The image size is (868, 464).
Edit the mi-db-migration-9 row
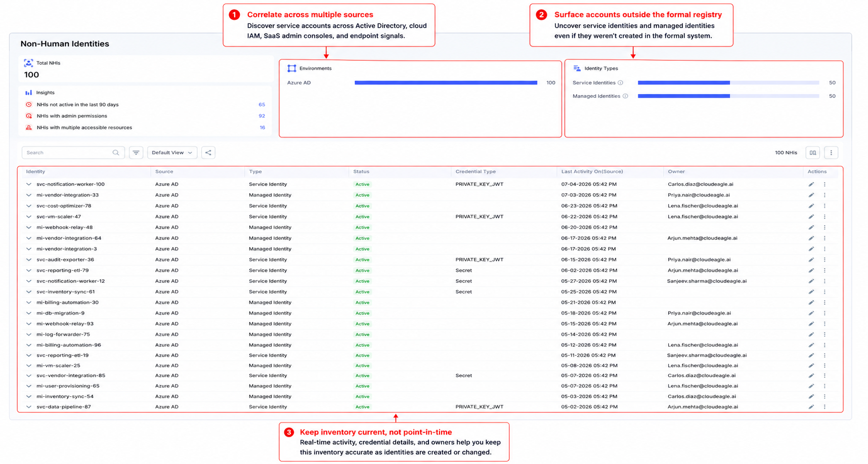pos(811,313)
